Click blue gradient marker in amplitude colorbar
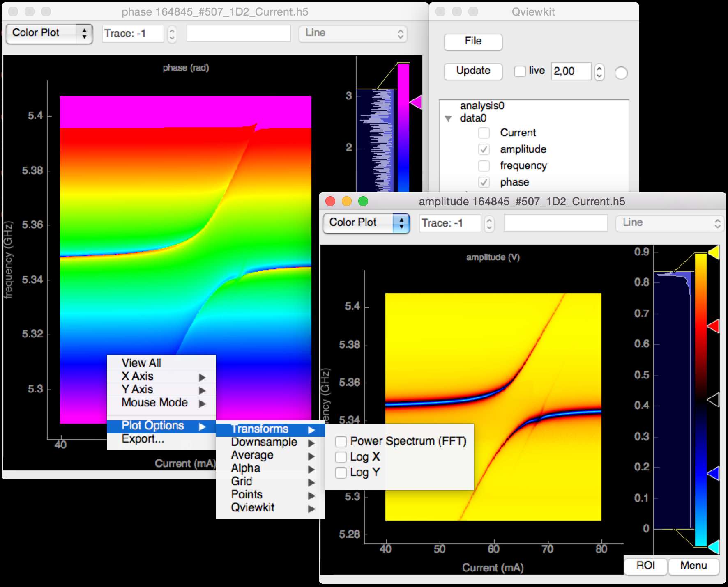The width and height of the screenshot is (728, 587). click(x=713, y=473)
